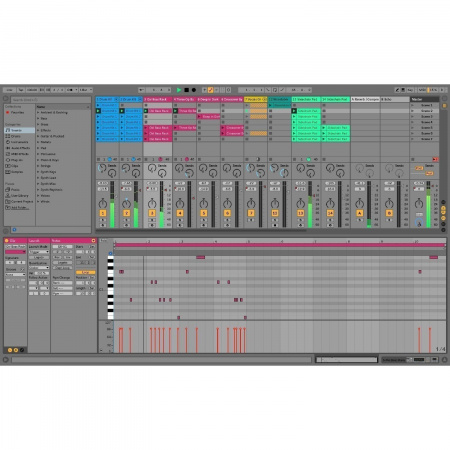
Task: Open the Launch Mode dropdown
Action: pos(39,252)
